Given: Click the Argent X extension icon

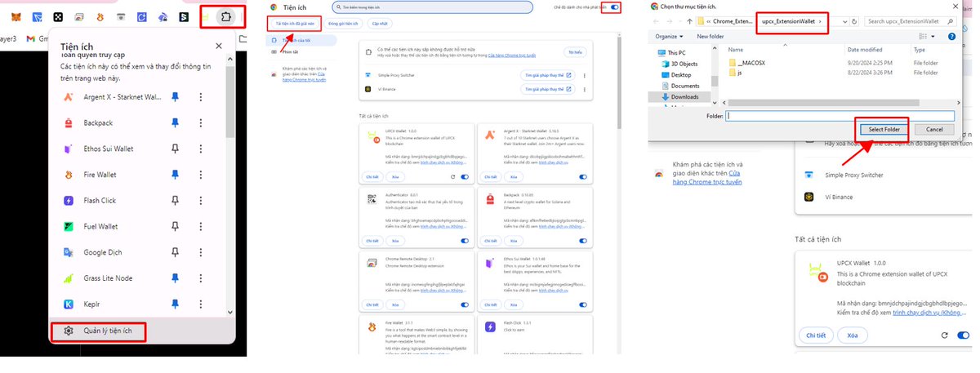Looking at the screenshot, I should (x=68, y=97).
